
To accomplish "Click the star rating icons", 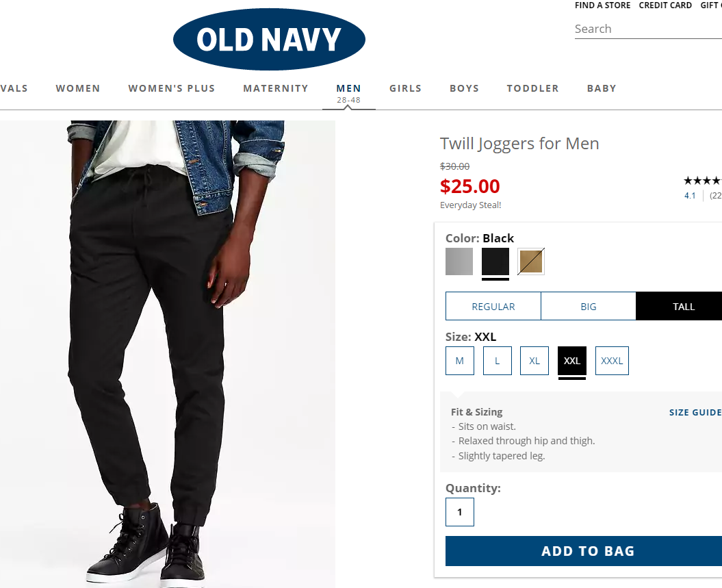I will click(702, 181).
